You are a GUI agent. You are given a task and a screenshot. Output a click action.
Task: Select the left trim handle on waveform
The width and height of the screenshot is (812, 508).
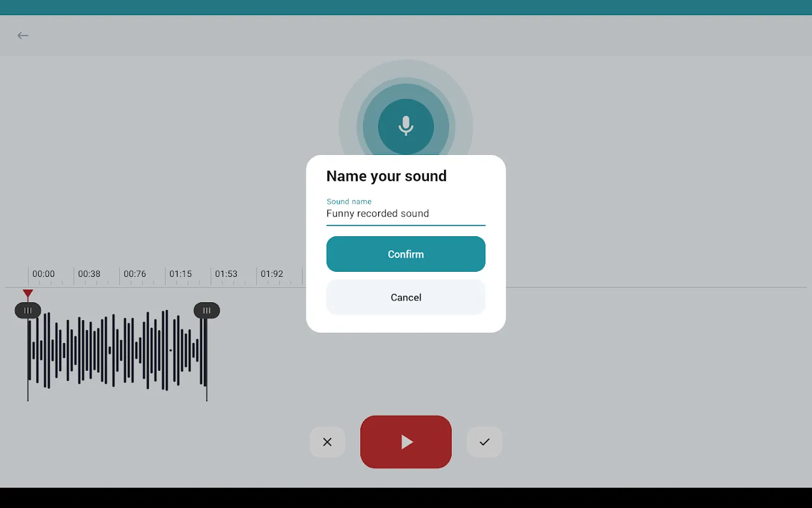tap(28, 311)
